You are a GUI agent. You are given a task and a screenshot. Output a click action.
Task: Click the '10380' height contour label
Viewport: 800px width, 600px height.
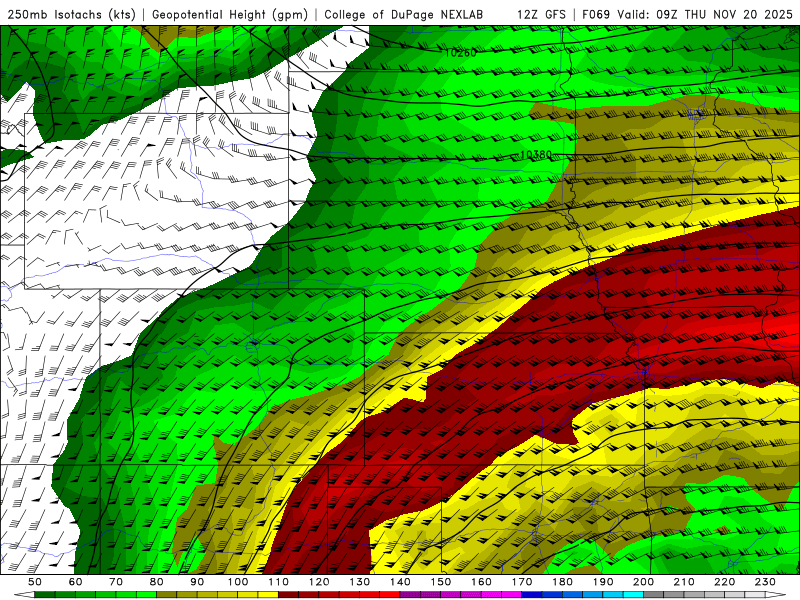(x=536, y=154)
